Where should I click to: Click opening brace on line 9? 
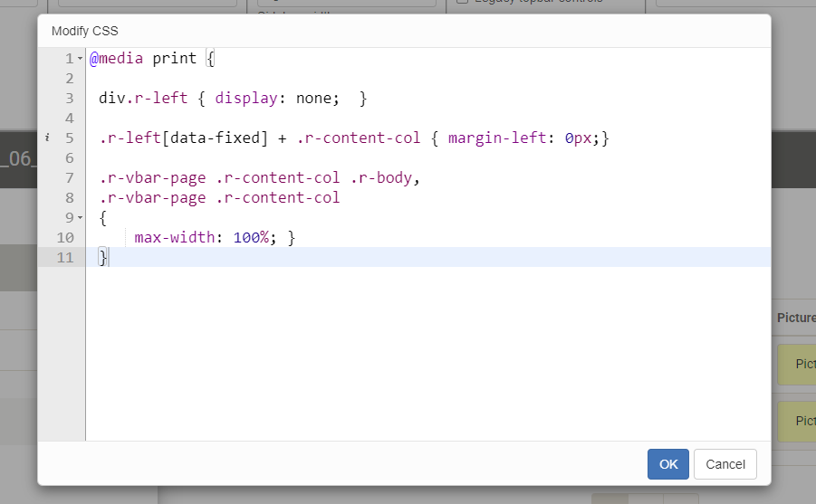coord(102,218)
